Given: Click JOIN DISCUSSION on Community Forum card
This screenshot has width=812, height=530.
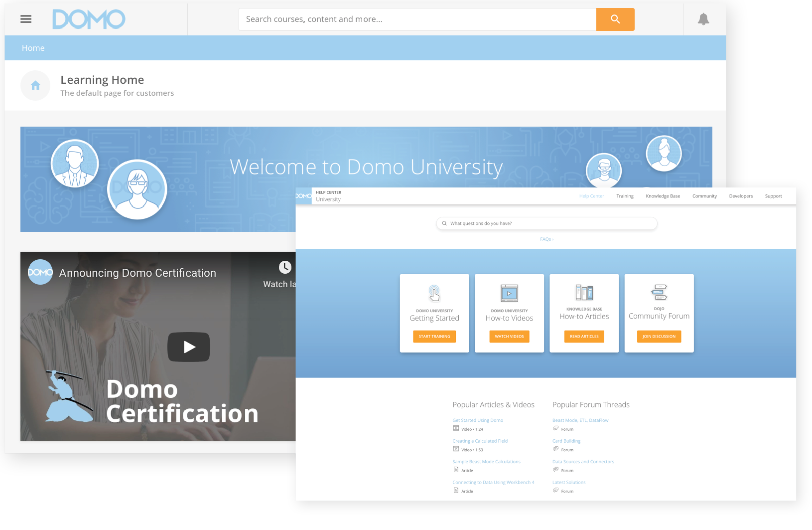Looking at the screenshot, I should pyautogui.click(x=659, y=337).
